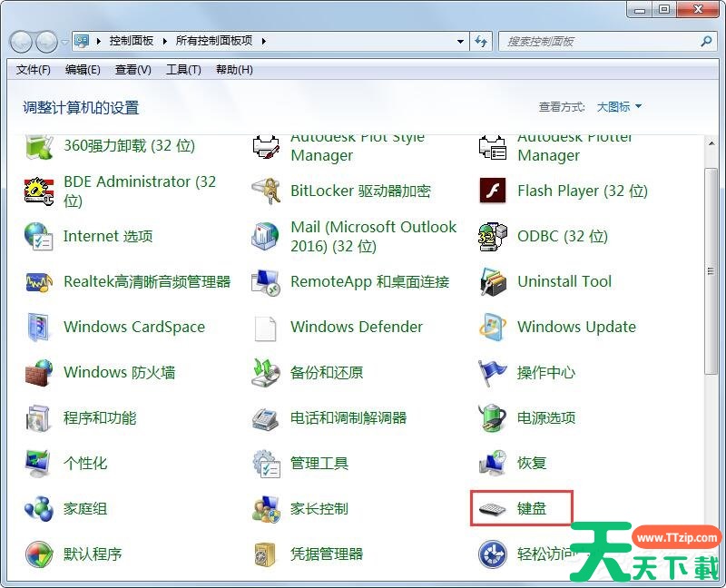The width and height of the screenshot is (726, 588).
Task: Click the 控制面板 breadcrumb segment
Action: pyautogui.click(x=132, y=41)
